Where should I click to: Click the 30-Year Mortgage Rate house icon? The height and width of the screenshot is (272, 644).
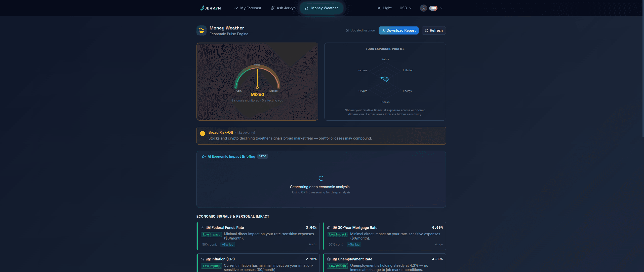[329, 228]
